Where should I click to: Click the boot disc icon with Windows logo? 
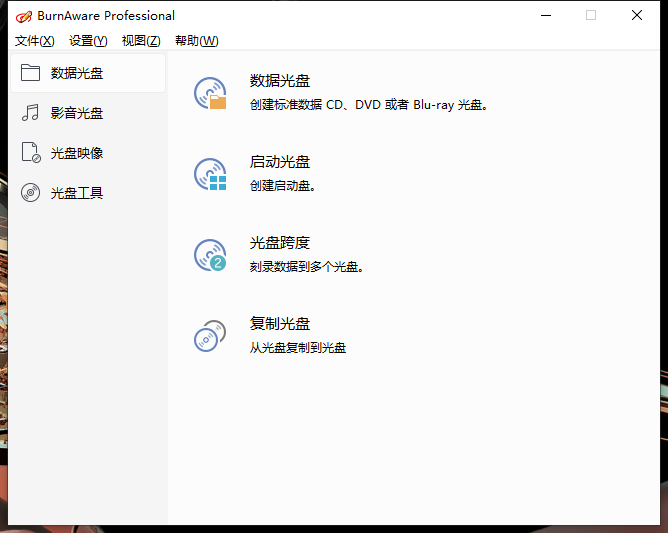coord(210,174)
